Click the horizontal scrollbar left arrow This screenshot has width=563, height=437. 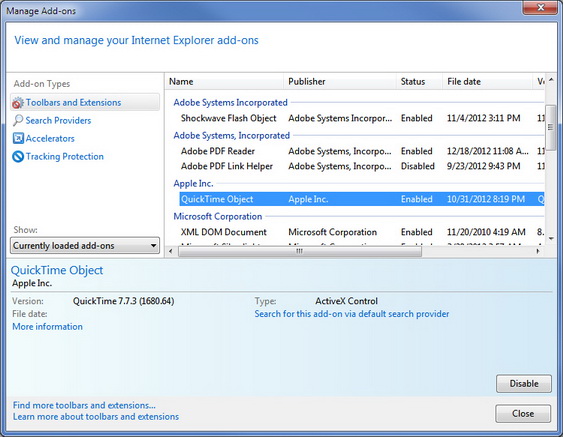pos(171,251)
